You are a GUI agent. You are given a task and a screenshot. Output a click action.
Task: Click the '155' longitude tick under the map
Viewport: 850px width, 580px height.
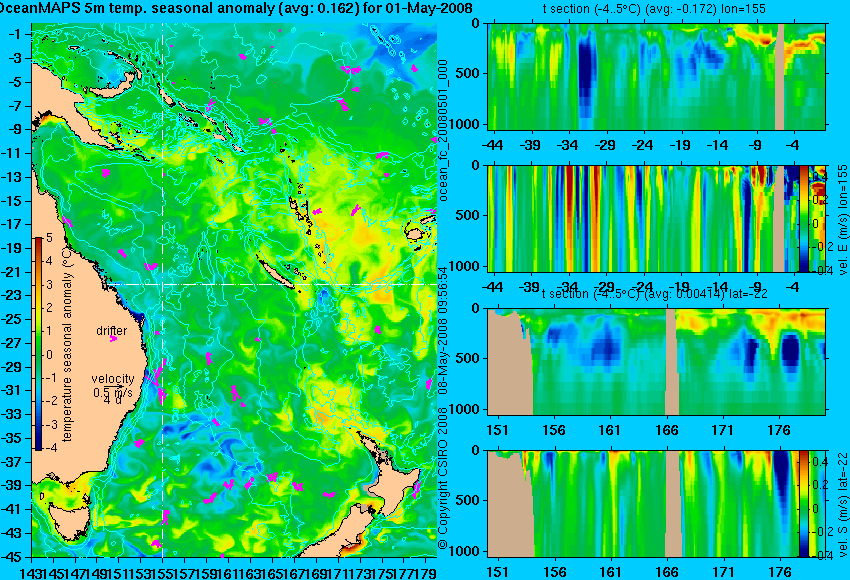[162, 571]
